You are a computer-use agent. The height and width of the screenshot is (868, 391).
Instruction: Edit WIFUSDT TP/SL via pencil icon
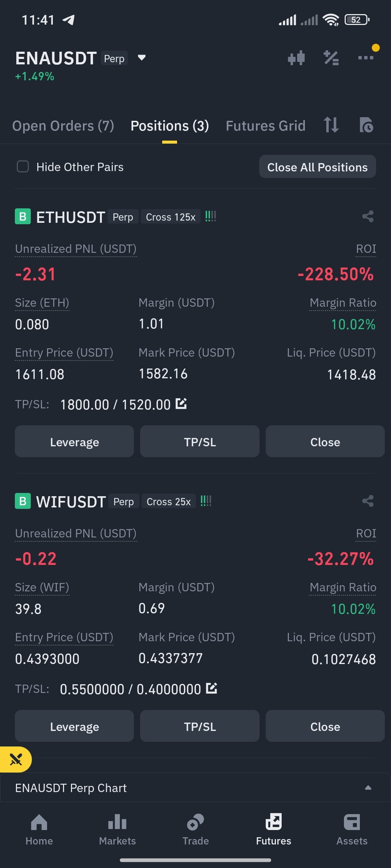click(x=211, y=688)
